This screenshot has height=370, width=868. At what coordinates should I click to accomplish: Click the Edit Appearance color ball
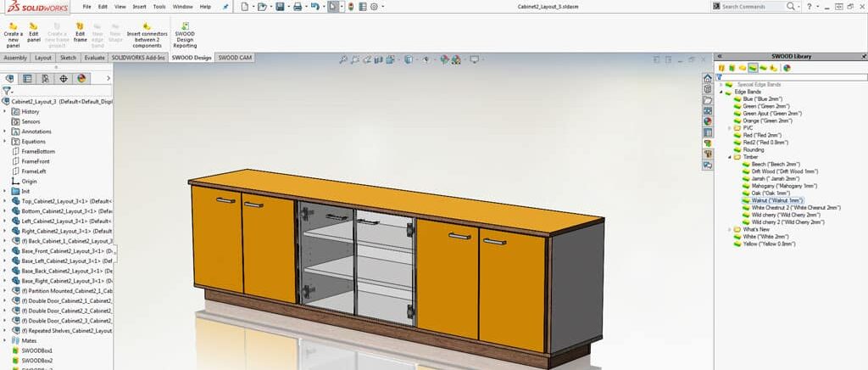pos(444,59)
